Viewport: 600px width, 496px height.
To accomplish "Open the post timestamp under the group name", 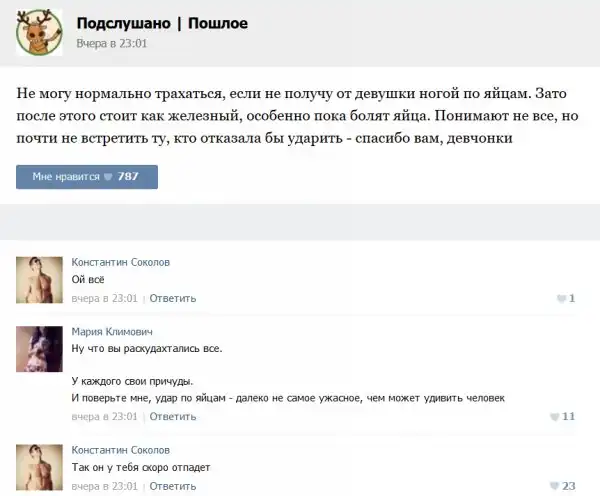I will [x=112, y=44].
